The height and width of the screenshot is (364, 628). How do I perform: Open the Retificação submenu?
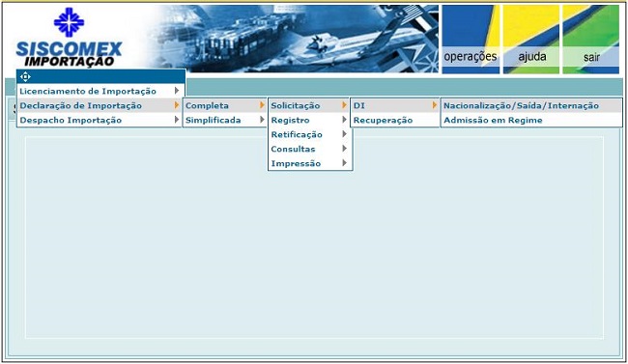[310, 134]
